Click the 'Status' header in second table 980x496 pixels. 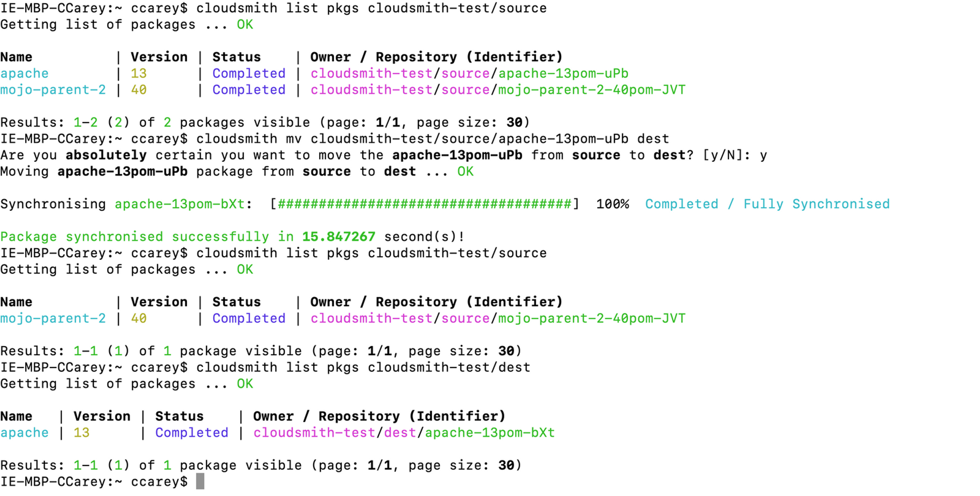click(x=236, y=302)
